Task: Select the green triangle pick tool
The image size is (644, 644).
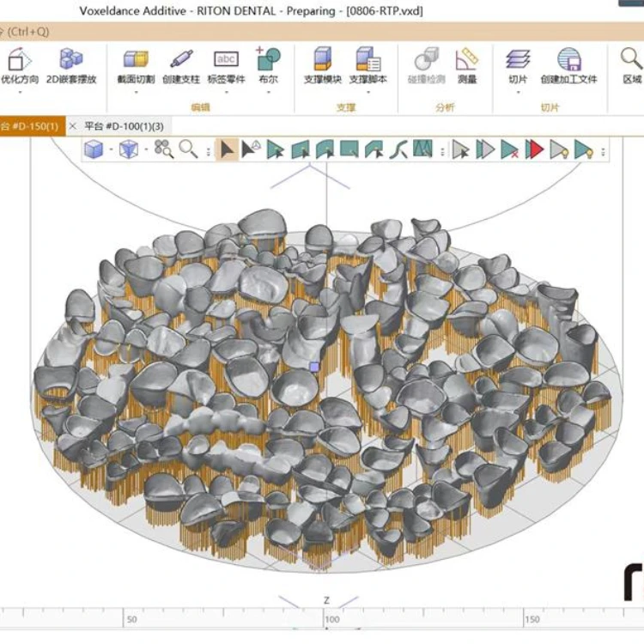Action: (275, 149)
